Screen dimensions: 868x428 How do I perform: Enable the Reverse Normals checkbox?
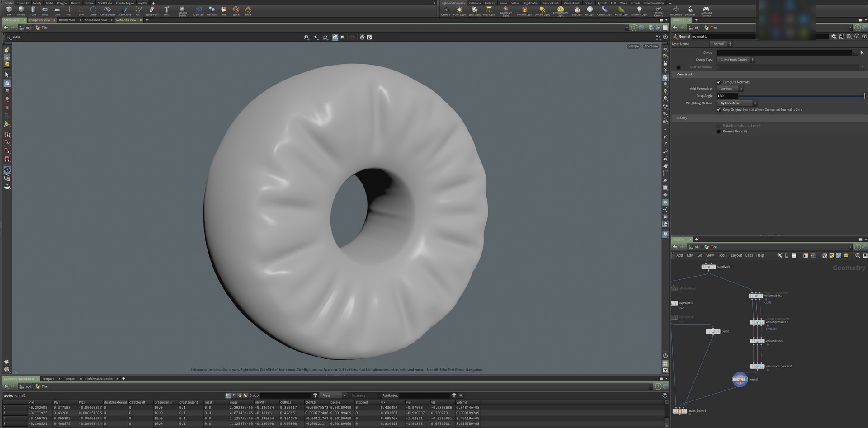[719, 131]
